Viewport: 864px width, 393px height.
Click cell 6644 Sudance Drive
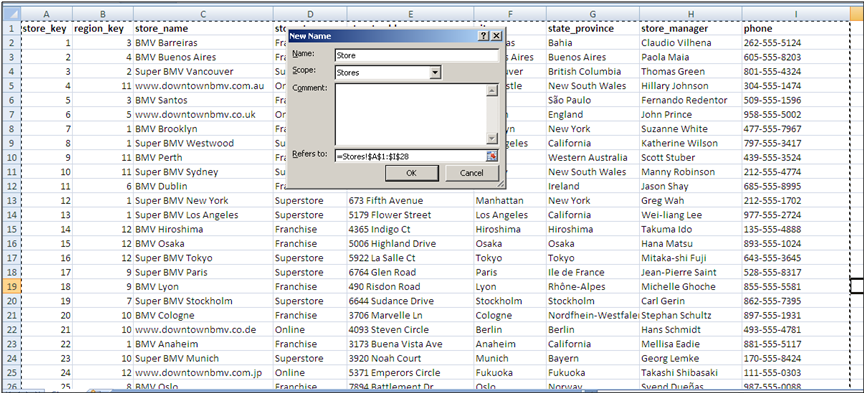(410, 301)
